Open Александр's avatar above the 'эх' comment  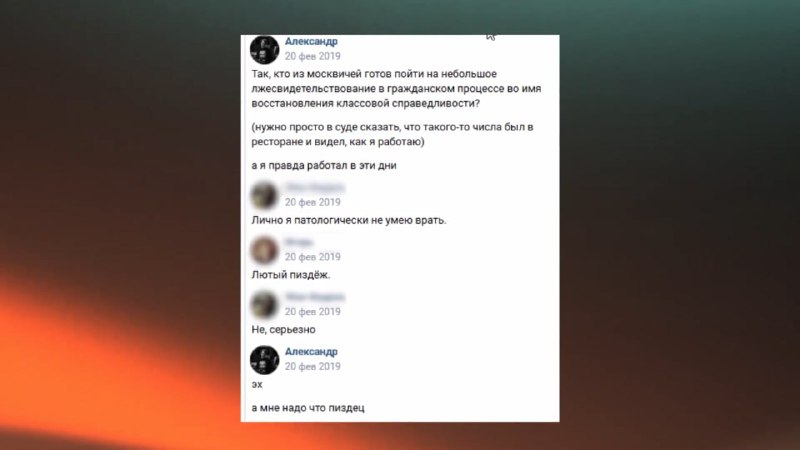(264, 360)
